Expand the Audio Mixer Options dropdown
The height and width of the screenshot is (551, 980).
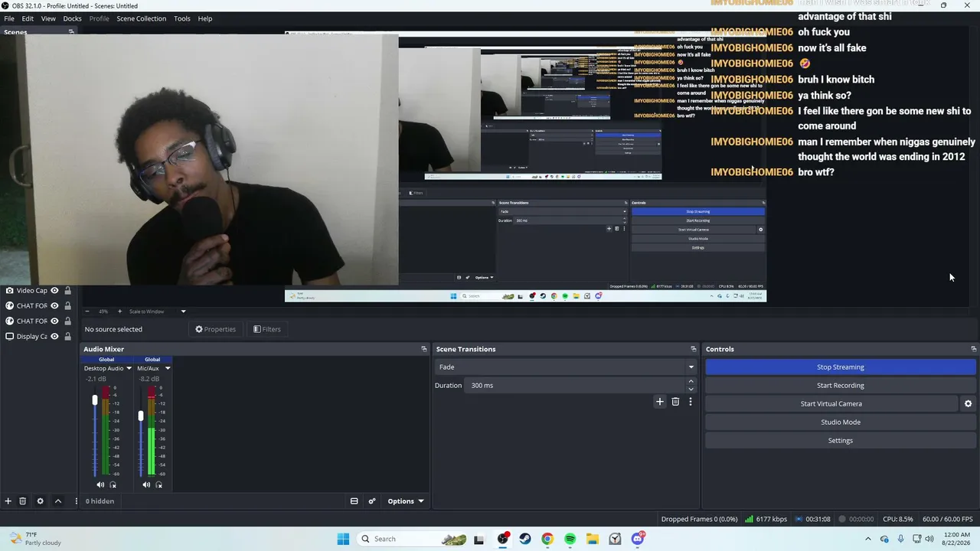(406, 501)
